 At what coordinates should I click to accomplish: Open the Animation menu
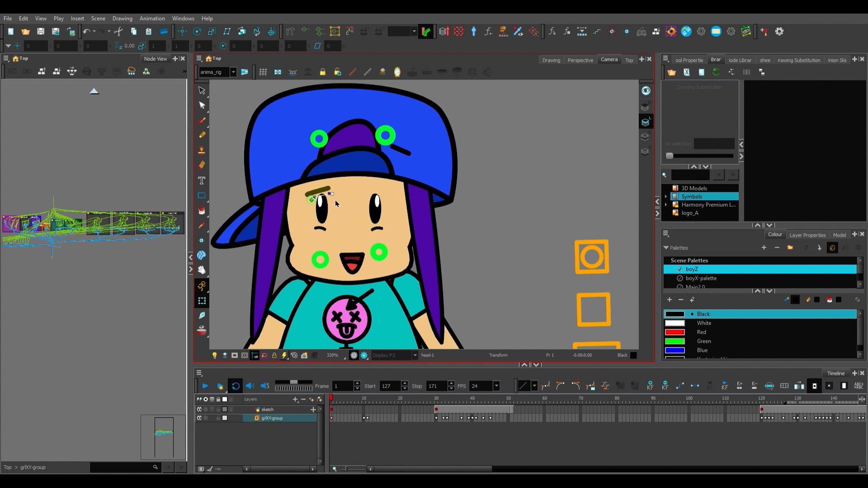click(152, 19)
